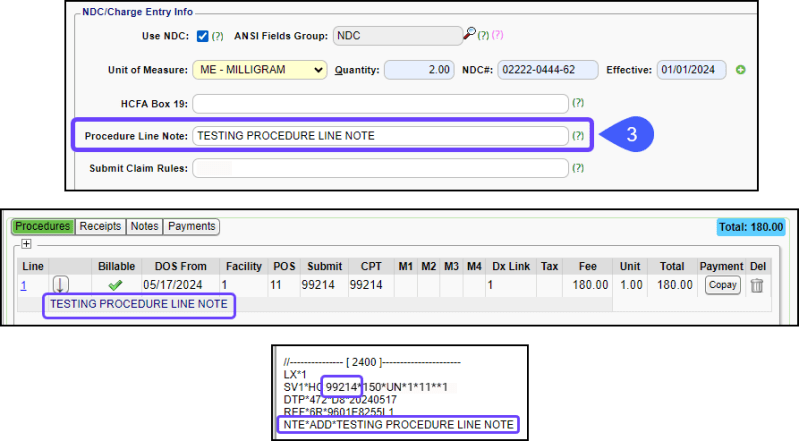Click the Procedure Line Note input field

coord(380,136)
